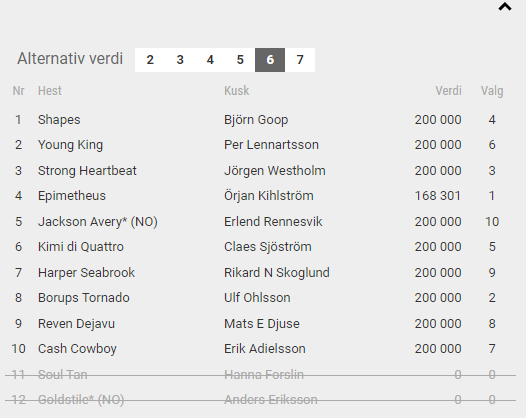Open horse Shapes row
Image resolution: width=526 pixels, height=418 pixels.
[x=260, y=120]
